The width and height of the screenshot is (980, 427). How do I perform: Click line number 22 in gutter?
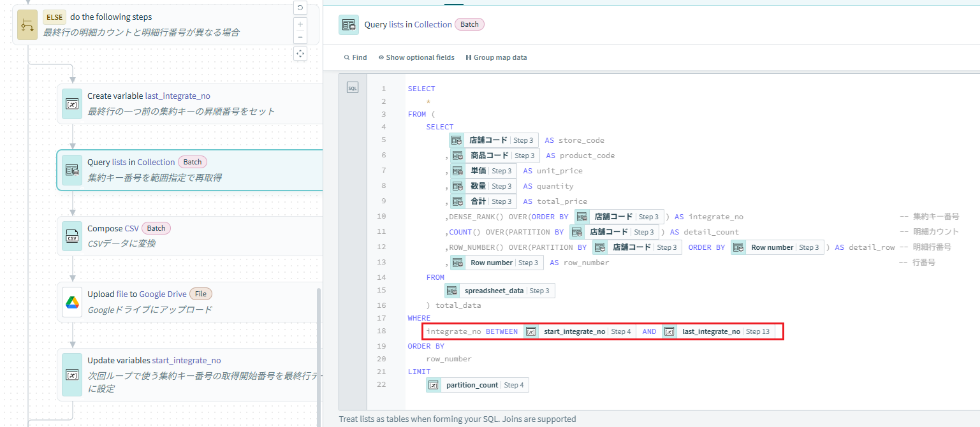(x=382, y=384)
